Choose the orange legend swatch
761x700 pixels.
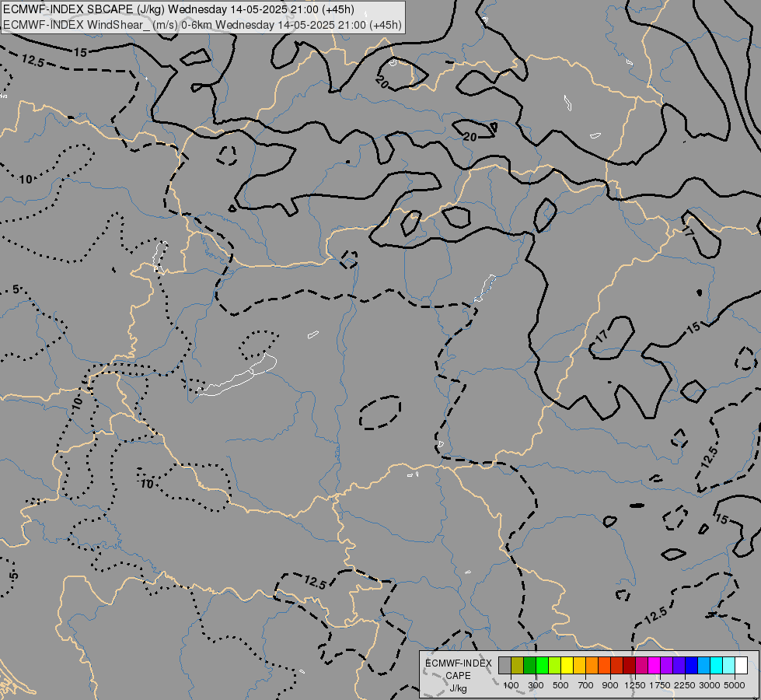[592, 665]
